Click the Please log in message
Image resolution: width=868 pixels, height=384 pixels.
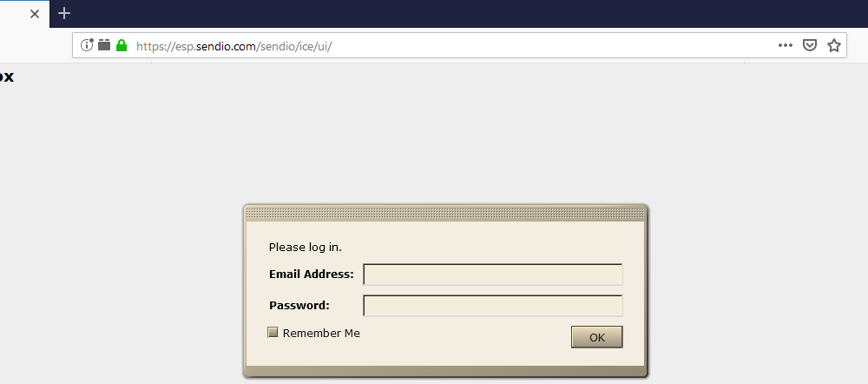(x=305, y=247)
